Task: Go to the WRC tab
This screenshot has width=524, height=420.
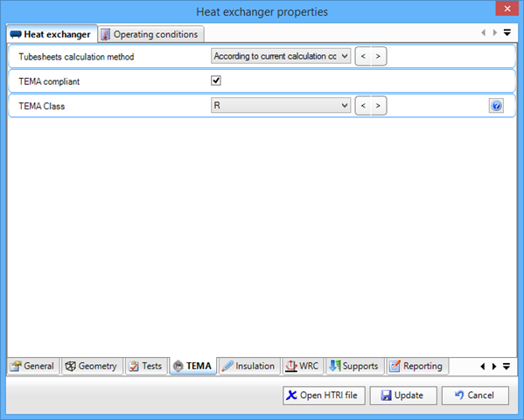Action: [303, 366]
